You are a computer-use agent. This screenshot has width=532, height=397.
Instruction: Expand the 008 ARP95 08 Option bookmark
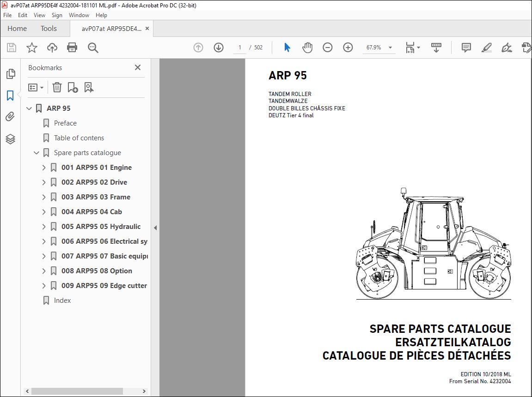pos(44,271)
